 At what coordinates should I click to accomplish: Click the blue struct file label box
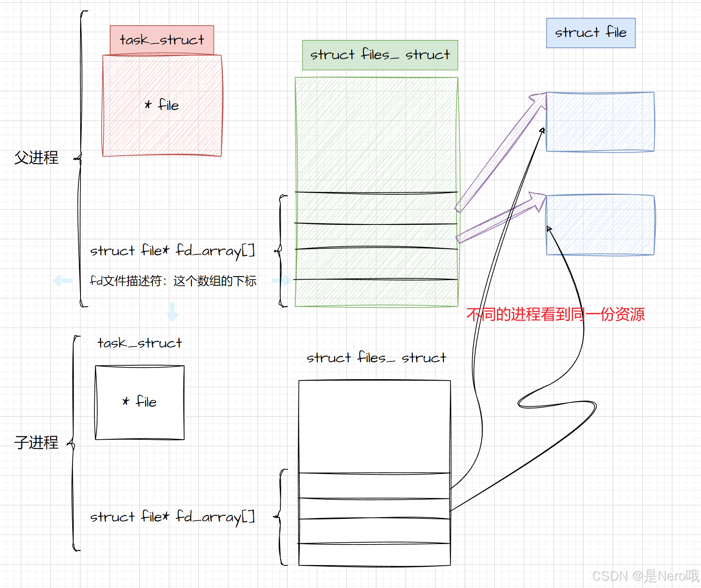[590, 33]
